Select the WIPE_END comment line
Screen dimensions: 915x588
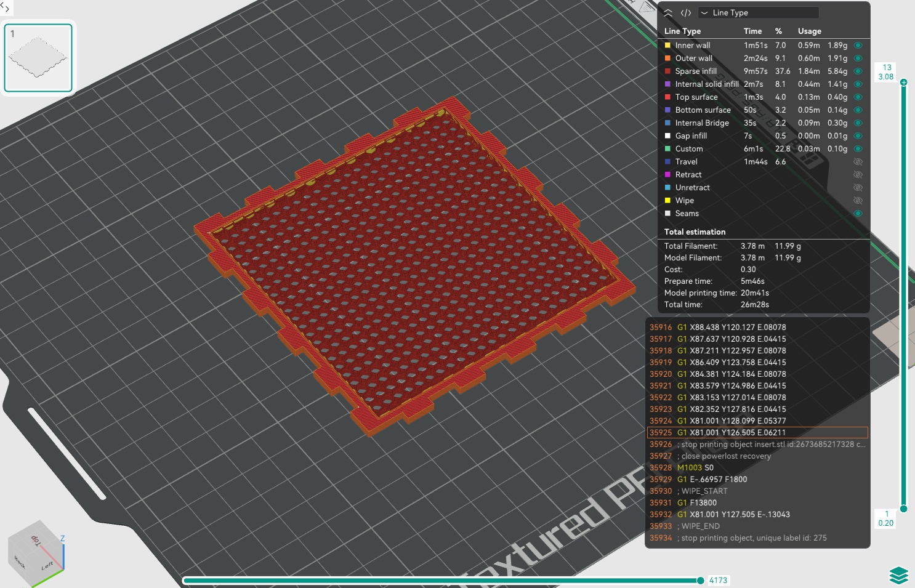758,526
